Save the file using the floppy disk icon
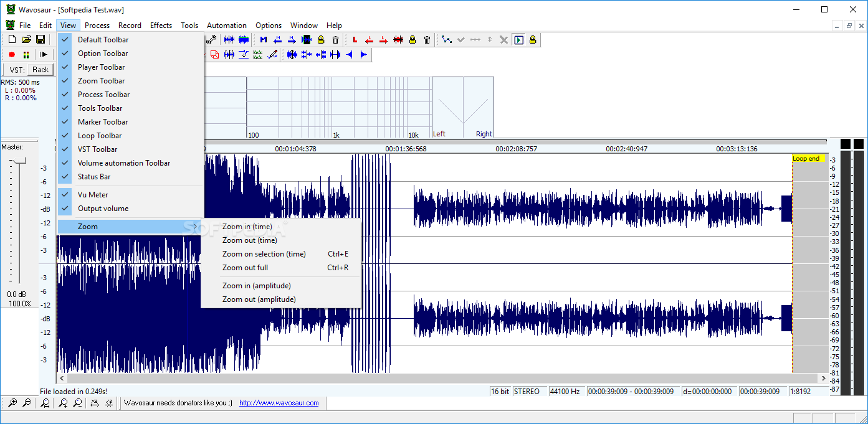 pos(41,39)
